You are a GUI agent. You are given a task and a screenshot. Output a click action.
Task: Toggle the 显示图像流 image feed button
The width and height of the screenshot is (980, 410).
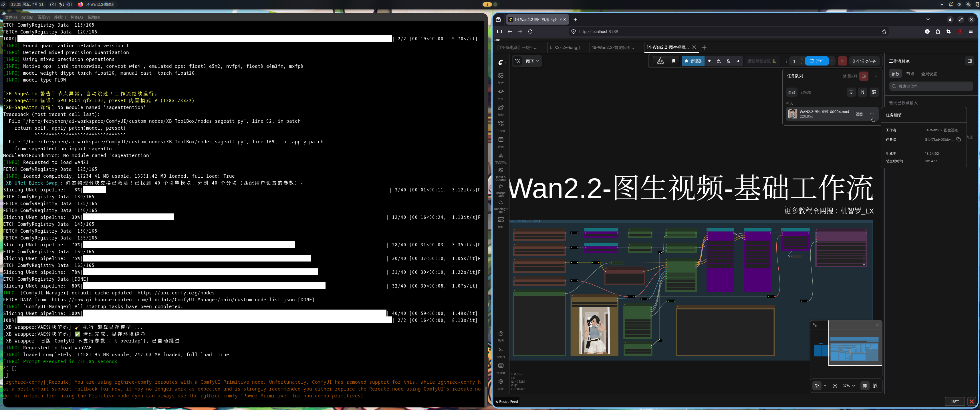coord(762,61)
